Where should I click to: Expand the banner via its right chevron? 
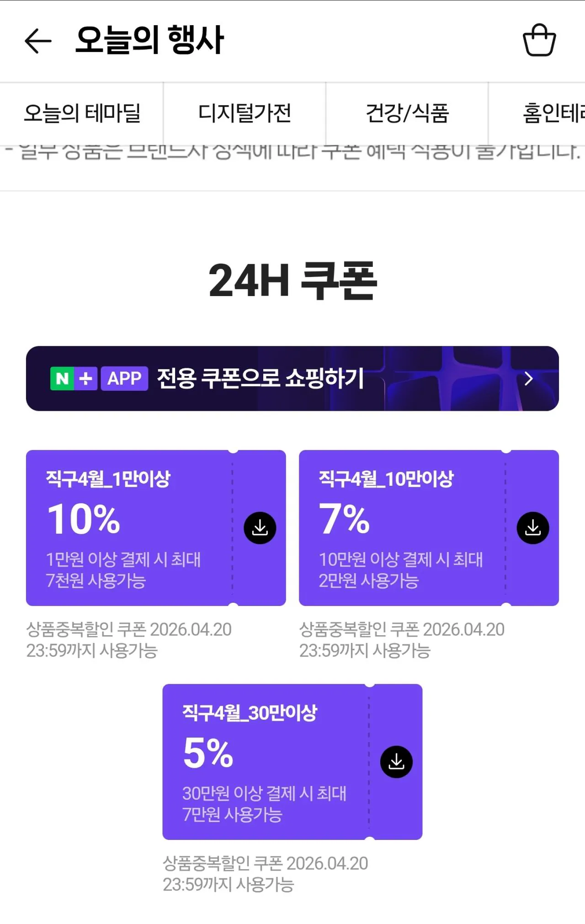(529, 378)
